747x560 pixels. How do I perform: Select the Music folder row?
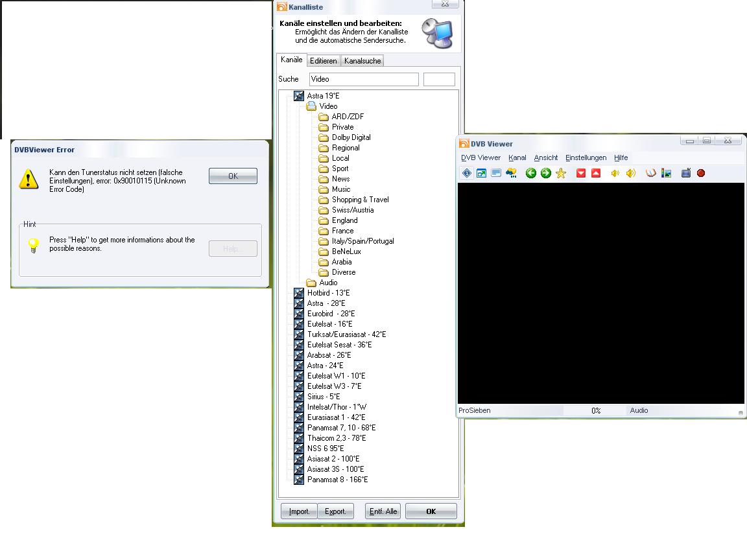(x=341, y=189)
